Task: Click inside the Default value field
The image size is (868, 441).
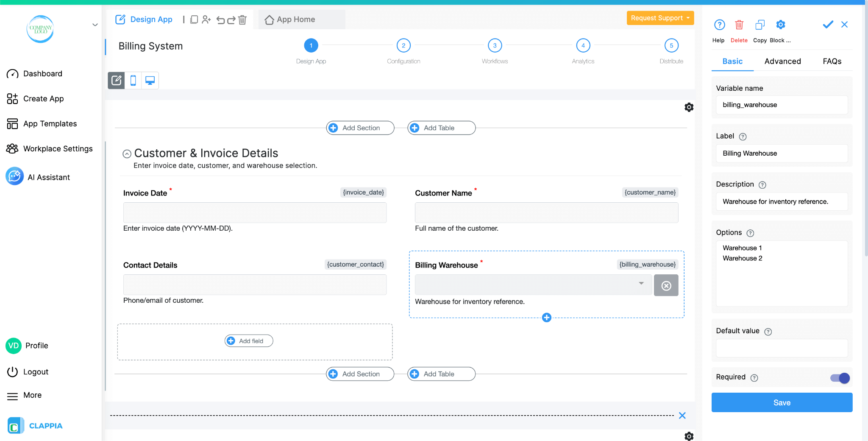Action: tap(781, 348)
